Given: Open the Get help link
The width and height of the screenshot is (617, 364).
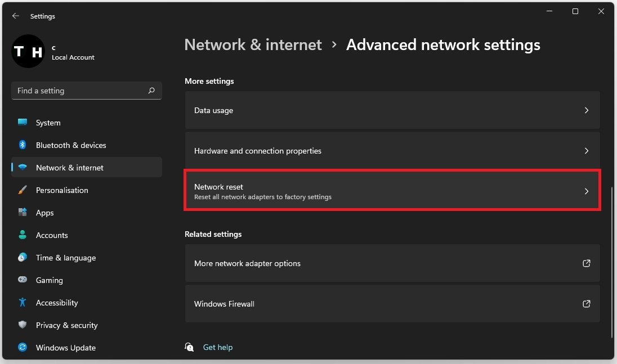Looking at the screenshot, I should 217,347.
